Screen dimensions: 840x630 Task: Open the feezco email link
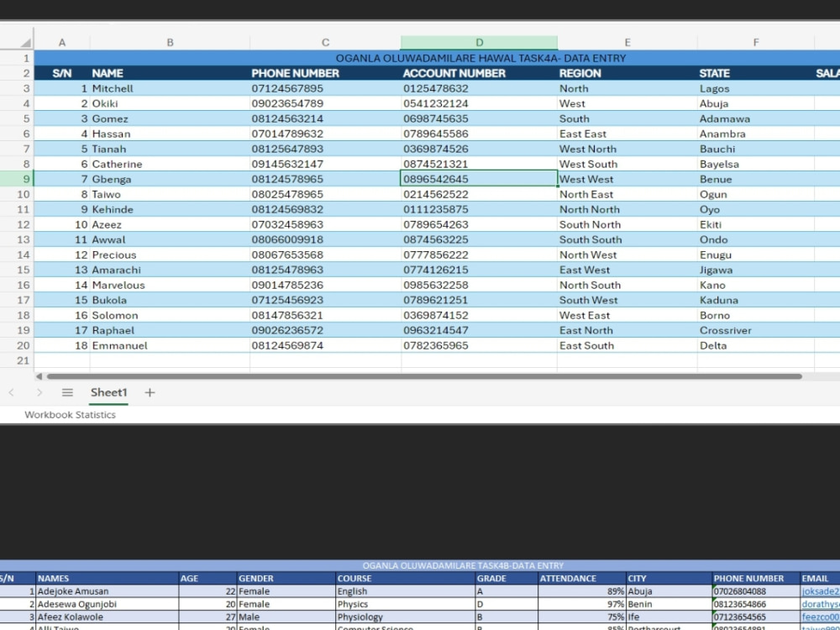click(x=821, y=617)
